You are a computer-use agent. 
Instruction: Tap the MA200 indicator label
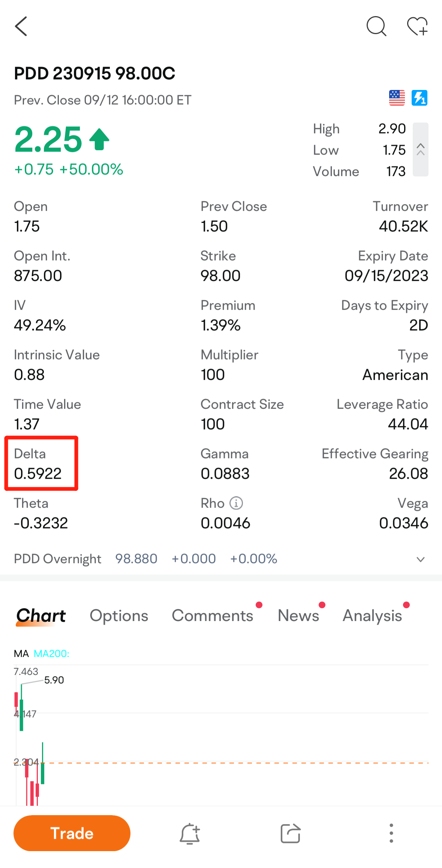tap(51, 654)
